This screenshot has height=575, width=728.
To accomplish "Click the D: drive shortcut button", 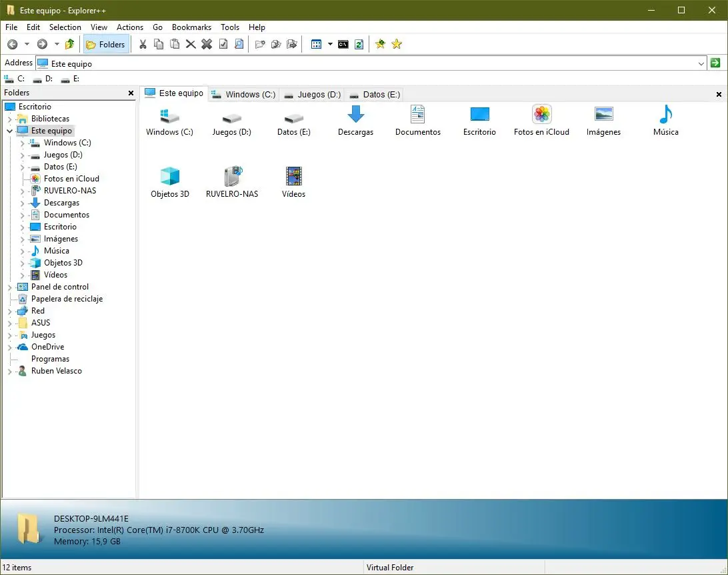I will click(43, 79).
